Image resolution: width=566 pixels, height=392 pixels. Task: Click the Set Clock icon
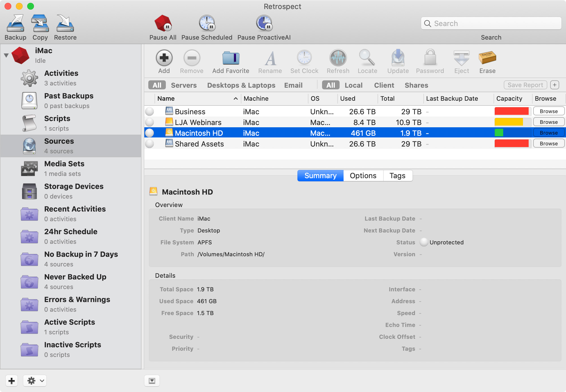click(x=304, y=57)
